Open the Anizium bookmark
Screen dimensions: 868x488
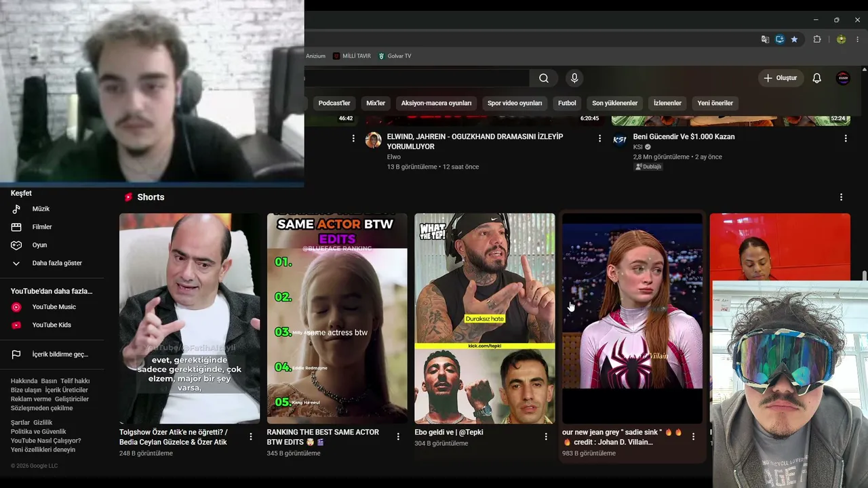315,56
